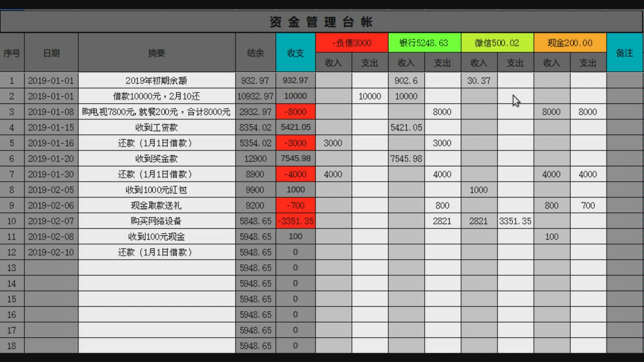Select the 700 cash expense cell
644x362 pixels.
pos(588,206)
